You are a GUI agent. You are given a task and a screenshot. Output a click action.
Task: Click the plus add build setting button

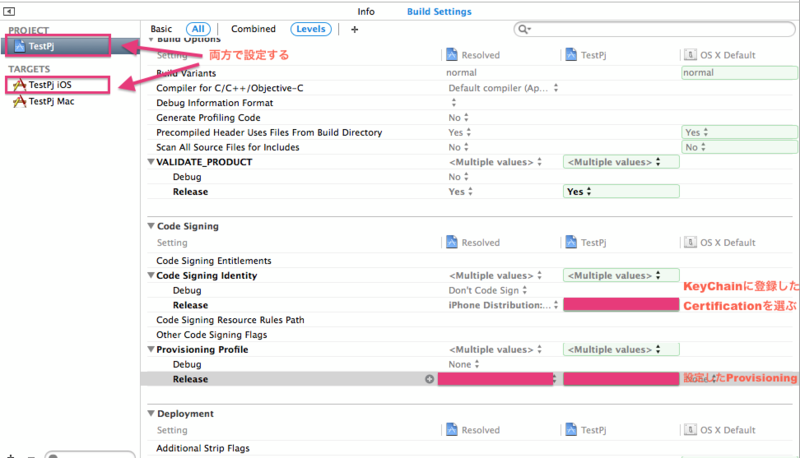pyautogui.click(x=355, y=30)
